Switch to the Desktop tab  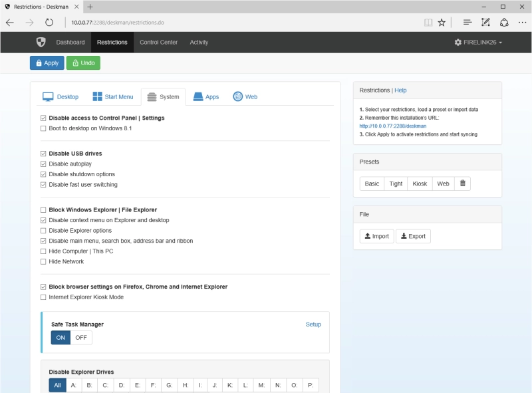pos(61,96)
